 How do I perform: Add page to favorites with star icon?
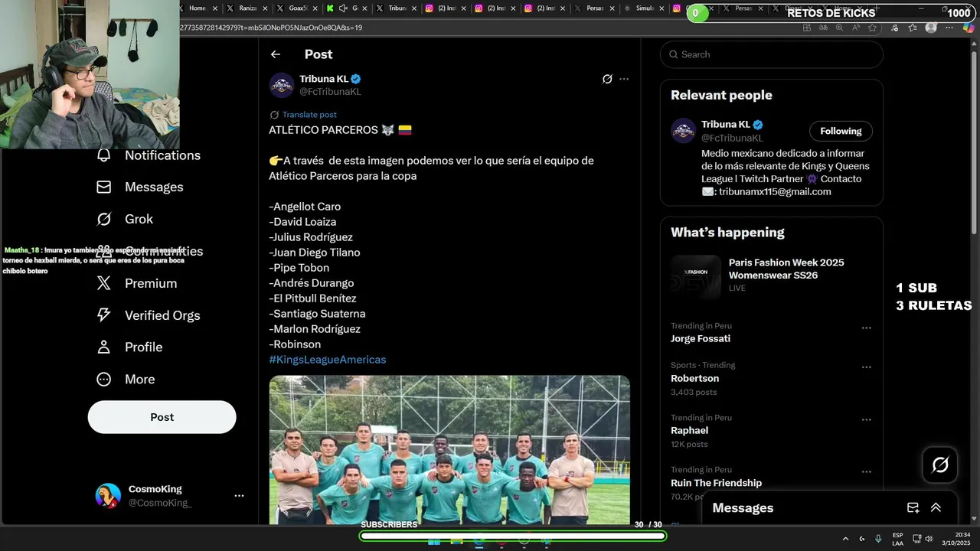(872, 28)
